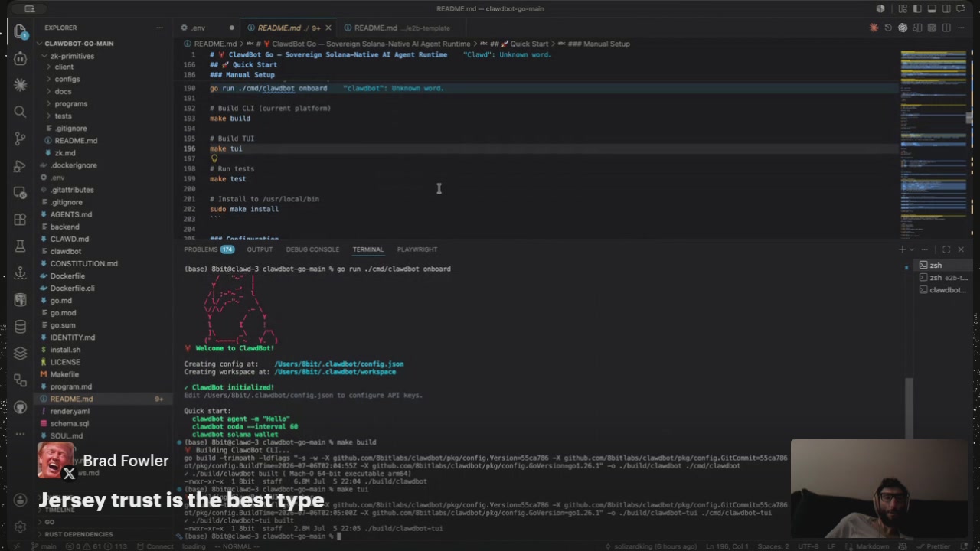
Task: Toggle the bottom panel visibility
Action: click(x=932, y=9)
